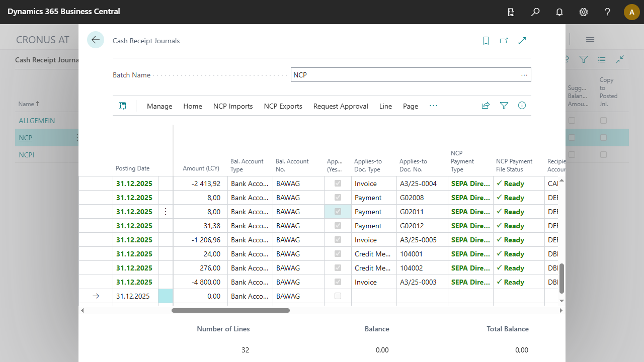Toggle NCPI Suggest Balancing Amount checkbox
Image resolution: width=644 pixels, height=362 pixels.
(572, 155)
